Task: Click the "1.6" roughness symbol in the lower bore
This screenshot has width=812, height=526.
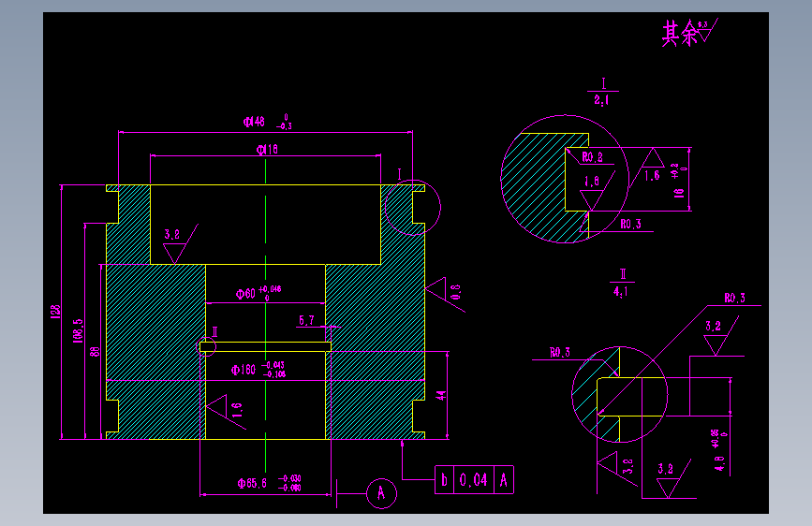Action: [227, 412]
